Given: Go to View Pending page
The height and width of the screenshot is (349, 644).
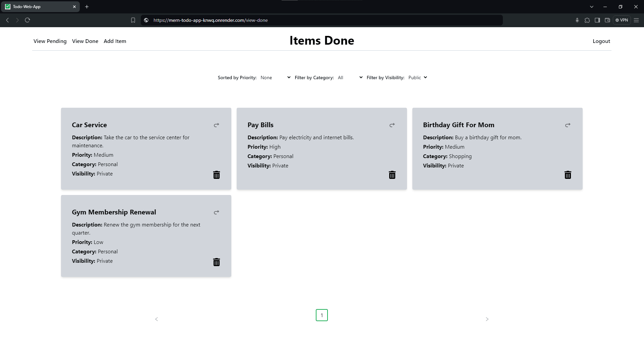Looking at the screenshot, I should 50,41.
